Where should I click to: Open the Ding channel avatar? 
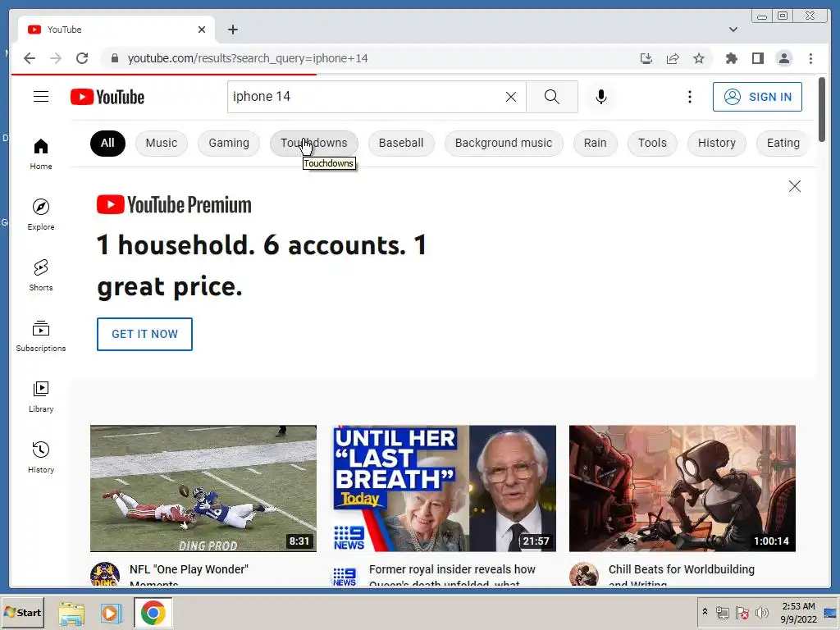(x=105, y=574)
